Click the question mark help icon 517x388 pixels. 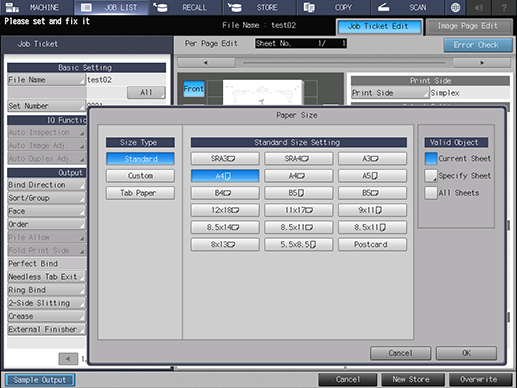pos(504,7)
